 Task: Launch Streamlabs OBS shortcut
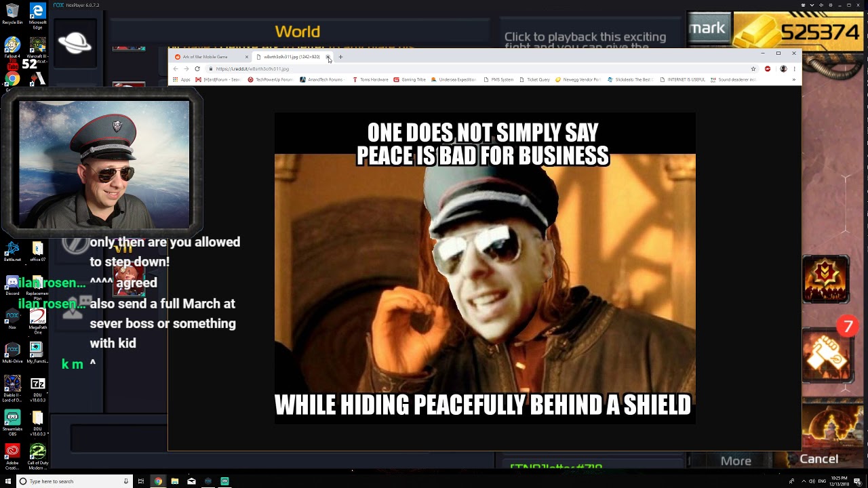point(12,420)
